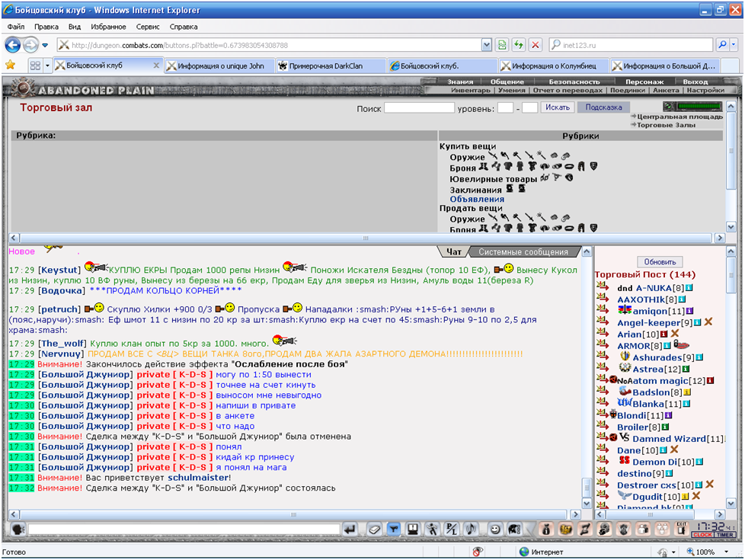Open Настройки in the game header

tap(705, 91)
